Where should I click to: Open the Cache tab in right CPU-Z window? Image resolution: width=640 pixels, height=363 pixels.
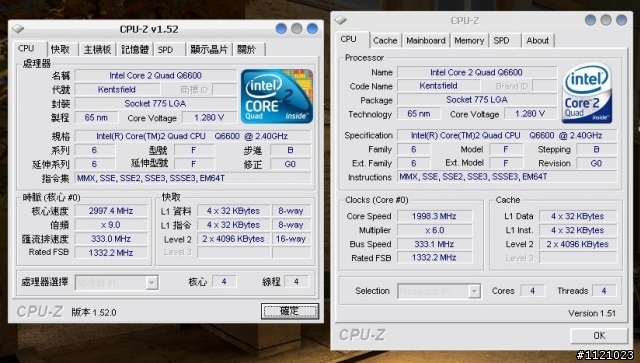coord(385,40)
